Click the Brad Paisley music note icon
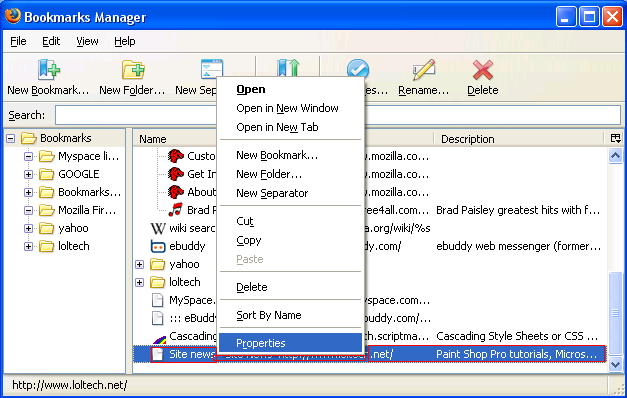Image resolution: width=627 pixels, height=398 pixels. [x=176, y=210]
